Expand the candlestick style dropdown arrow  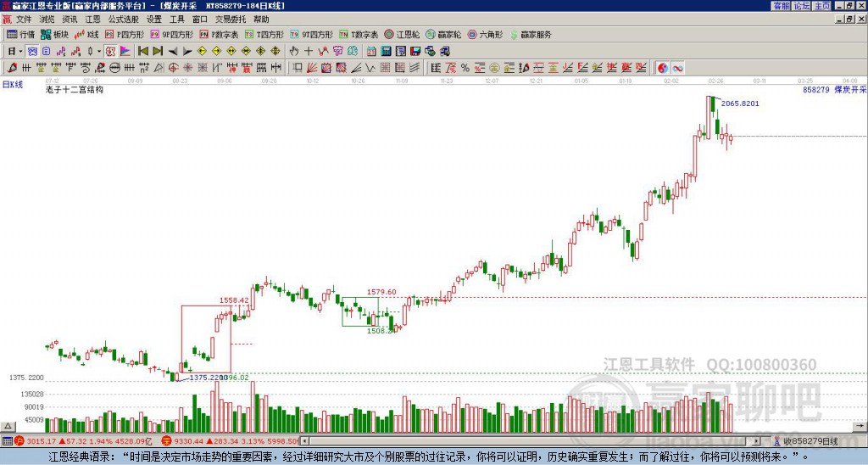[x=99, y=51]
